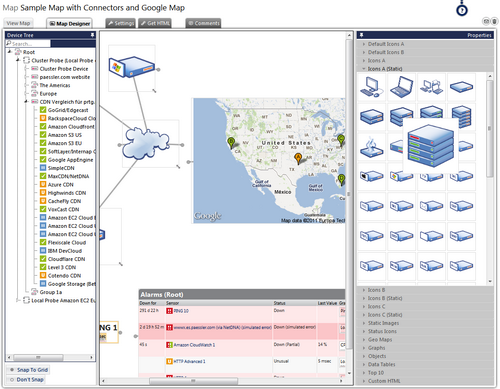Screen dimensions: 500x389
Task: Select paessler.com website in tree
Action: coord(65,77)
